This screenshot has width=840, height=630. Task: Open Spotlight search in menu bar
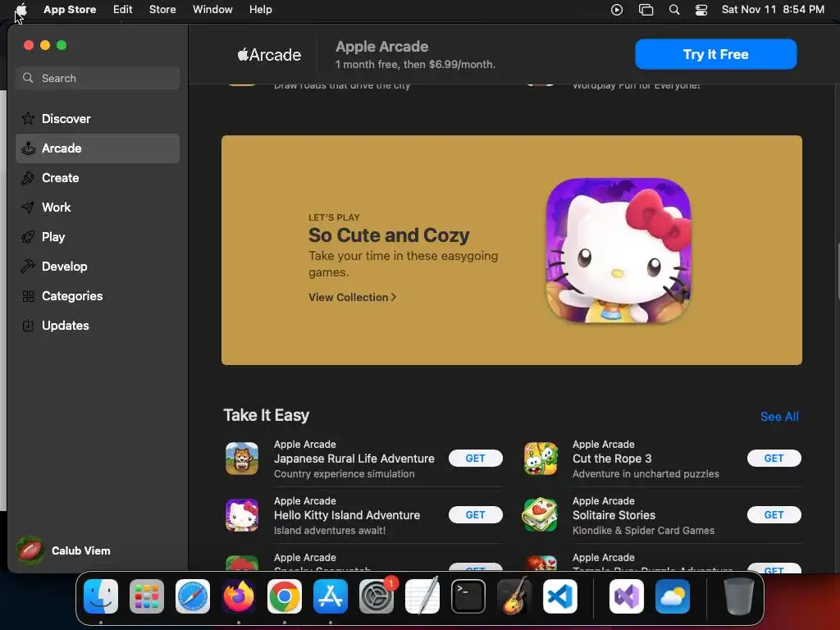(x=674, y=10)
